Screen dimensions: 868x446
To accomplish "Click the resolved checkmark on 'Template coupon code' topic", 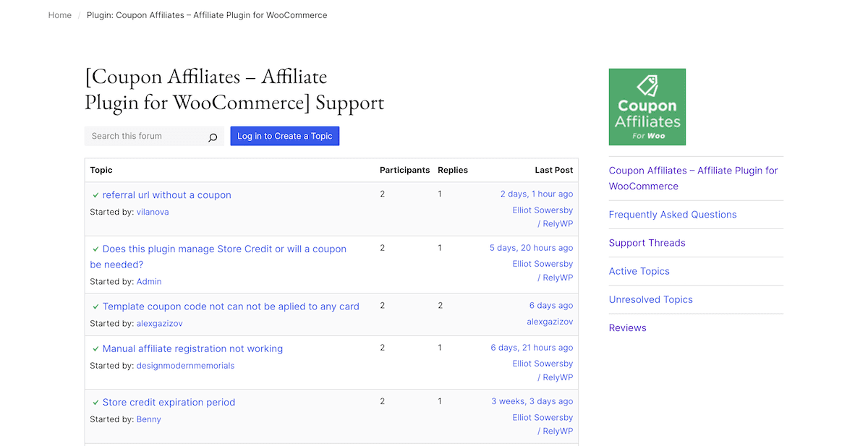I will click(x=95, y=306).
